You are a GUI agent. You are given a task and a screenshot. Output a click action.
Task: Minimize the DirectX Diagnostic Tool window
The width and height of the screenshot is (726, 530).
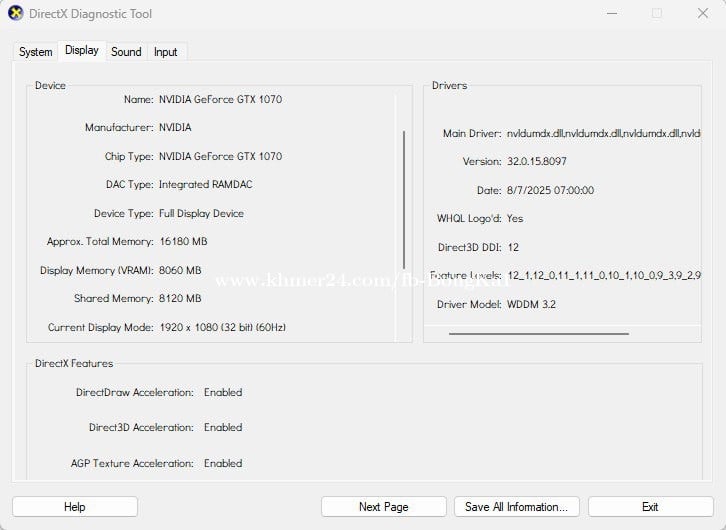pos(609,14)
